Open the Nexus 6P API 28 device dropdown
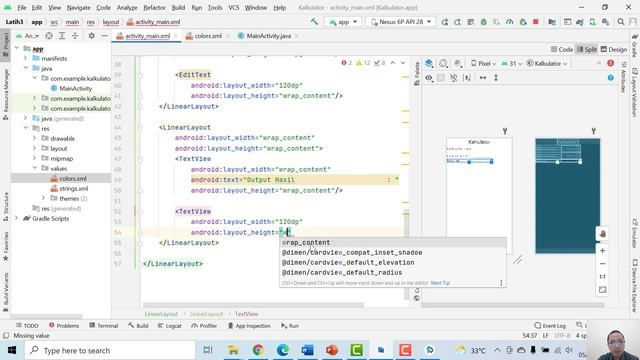The height and width of the screenshot is (360, 640). pyautogui.click(x=400, y=22)
